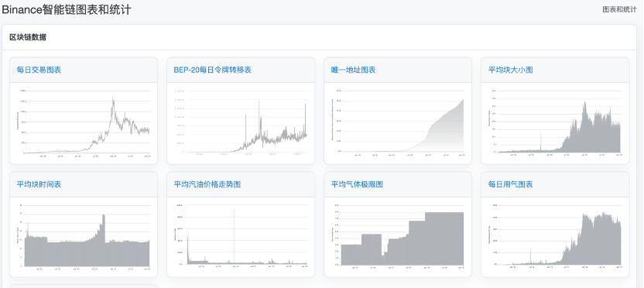644x288 pixels.
Task: Open the 每日用气图表 link
Action: (511, 184)
